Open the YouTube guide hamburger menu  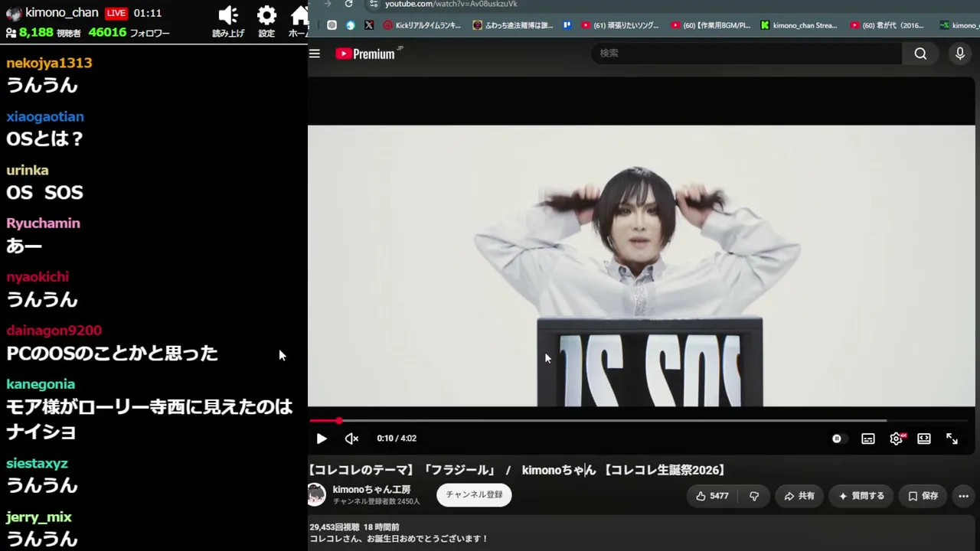[315, 54]
